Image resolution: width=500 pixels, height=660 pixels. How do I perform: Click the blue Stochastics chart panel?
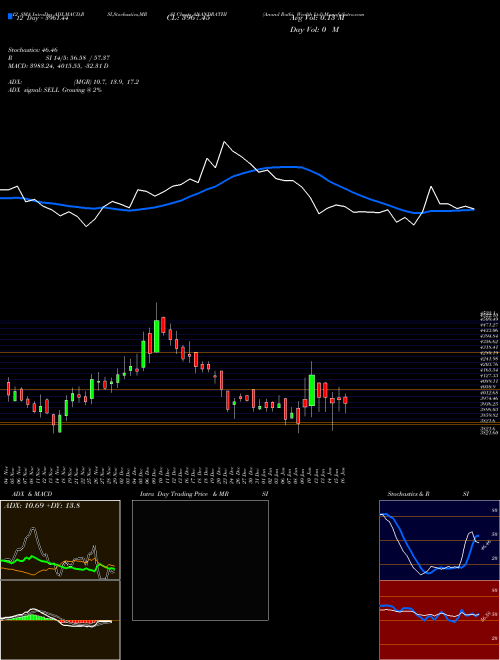439,540
